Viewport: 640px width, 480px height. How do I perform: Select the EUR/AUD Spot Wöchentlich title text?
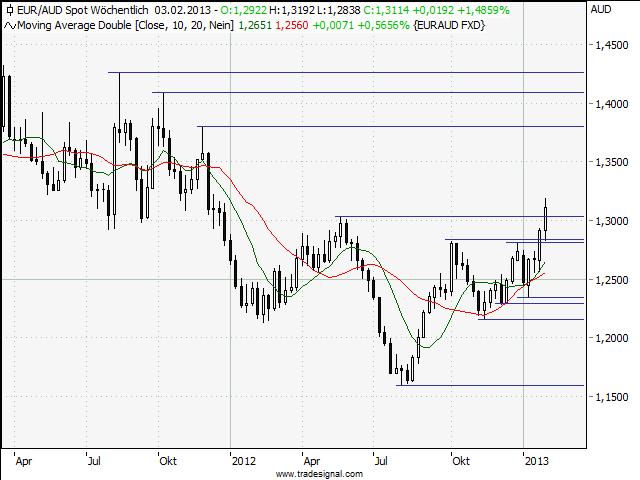[x=83, y=10]
